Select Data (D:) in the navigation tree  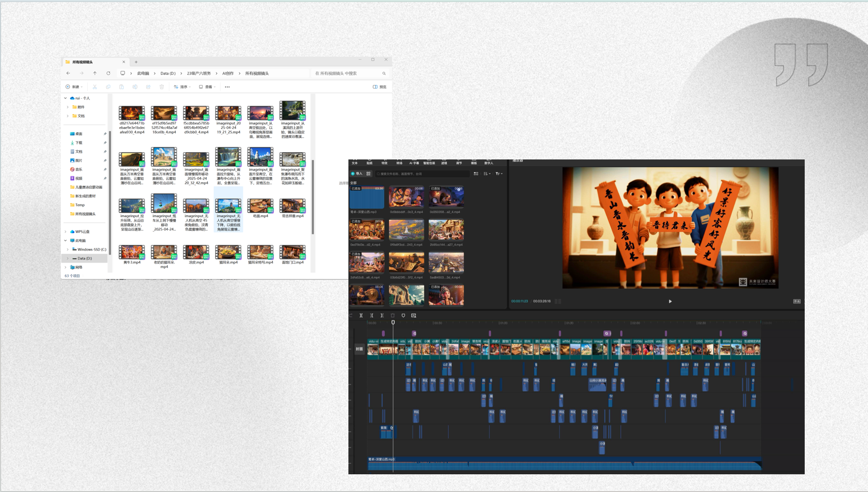tap(85, 258)
